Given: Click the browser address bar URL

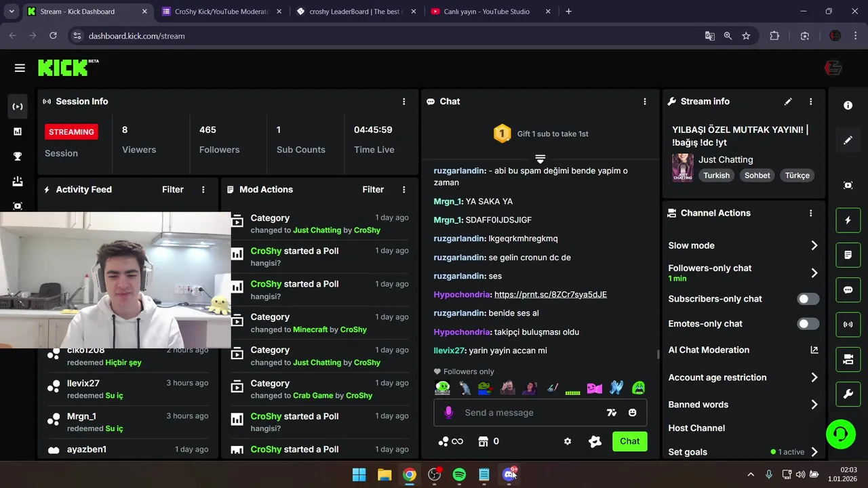Looking at the screenshot, I should pyautogui.click(x=136, y=36).
